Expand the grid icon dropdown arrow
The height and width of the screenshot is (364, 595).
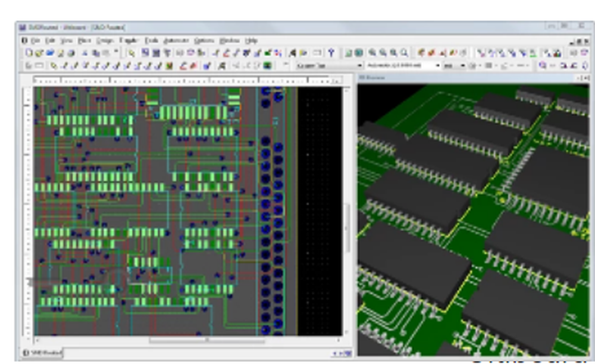495,65
